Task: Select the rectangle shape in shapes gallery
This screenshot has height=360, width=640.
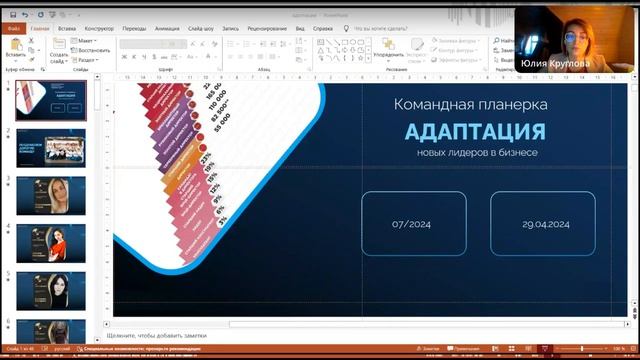Action: tap(345, 42)
